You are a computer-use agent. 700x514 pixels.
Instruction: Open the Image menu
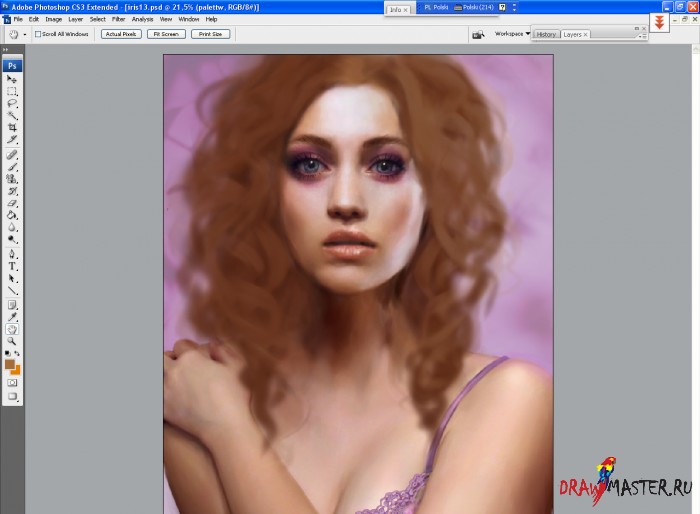pyautogui.click(x=54, y=19)
